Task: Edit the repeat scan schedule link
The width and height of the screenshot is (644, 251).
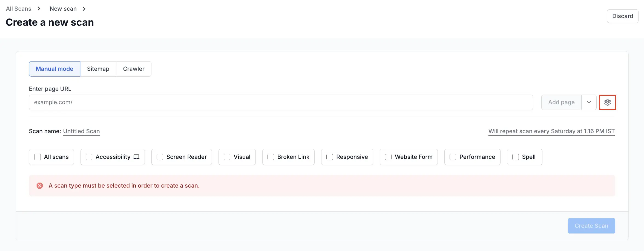Action: [551, 131]
